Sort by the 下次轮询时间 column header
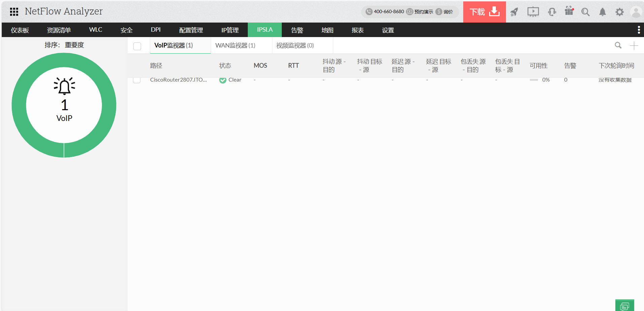 coord(616,66)
